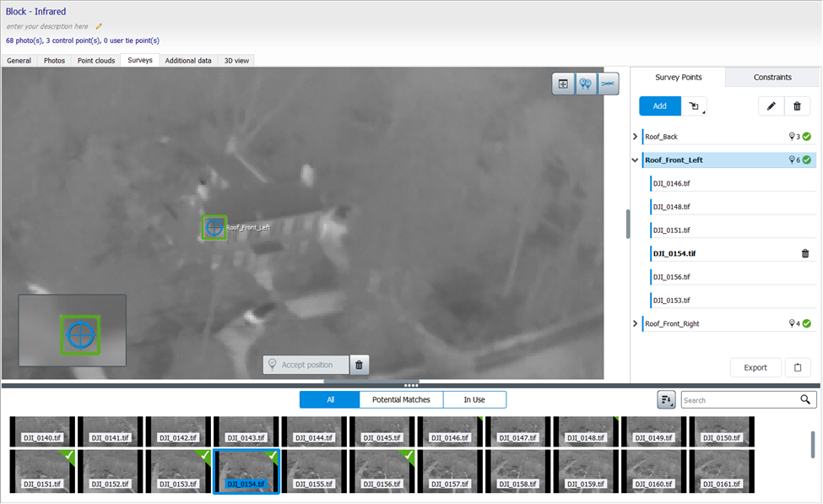This screenshot has height=504, width=823.
Task: Select the tie points icon in viewer toolbar
Action: point(609,84)
